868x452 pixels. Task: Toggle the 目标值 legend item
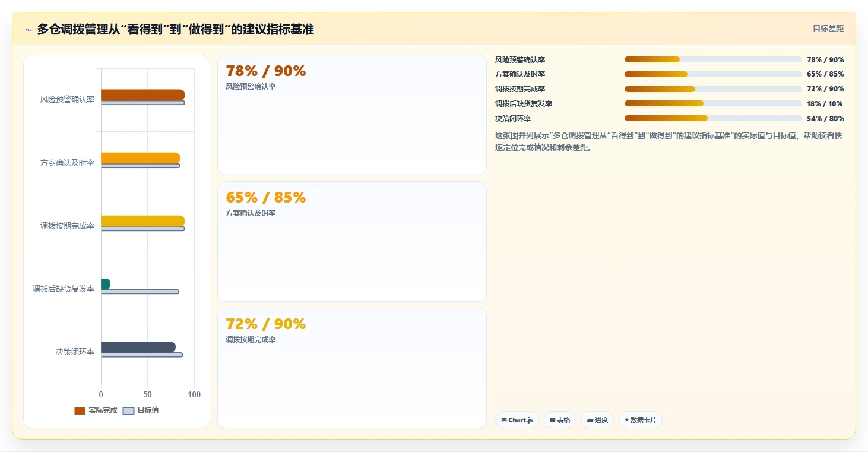pos(141,410)
